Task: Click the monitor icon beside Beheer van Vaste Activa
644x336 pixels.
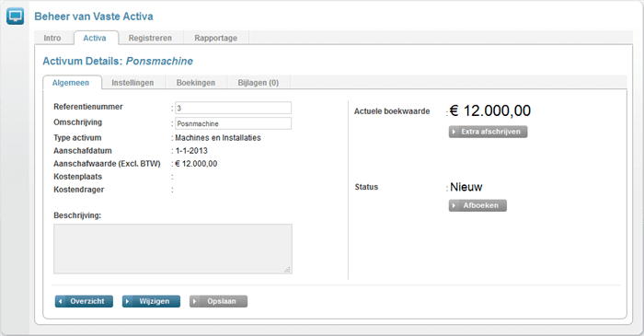Action: pyautogui.click(x=16, y=17)
